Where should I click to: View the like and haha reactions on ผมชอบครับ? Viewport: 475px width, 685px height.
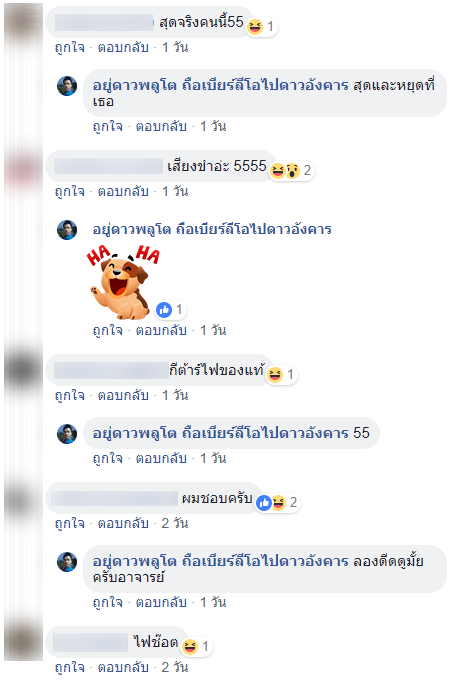click(277, 502)
